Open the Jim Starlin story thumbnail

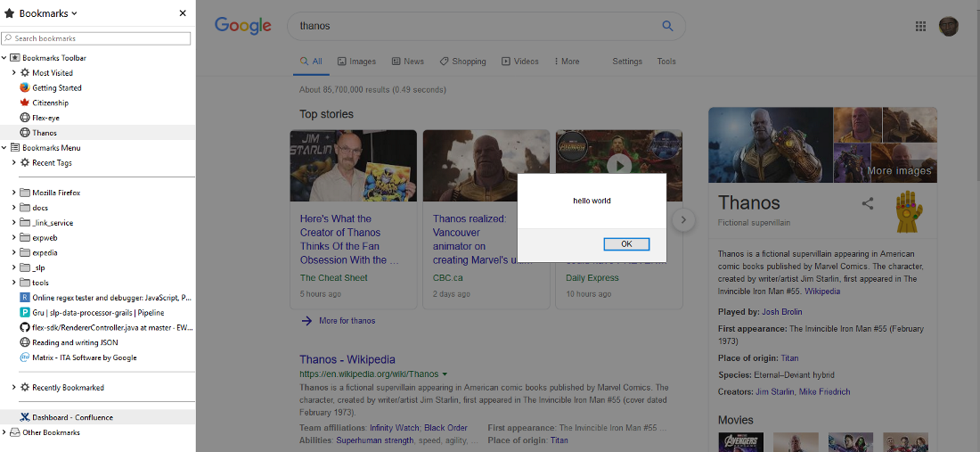pos(353,166)
